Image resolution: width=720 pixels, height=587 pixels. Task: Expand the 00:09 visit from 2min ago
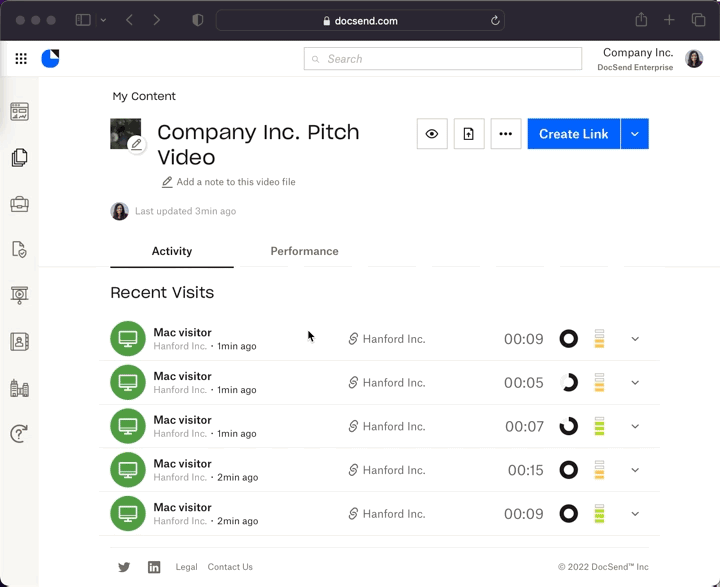635,514
